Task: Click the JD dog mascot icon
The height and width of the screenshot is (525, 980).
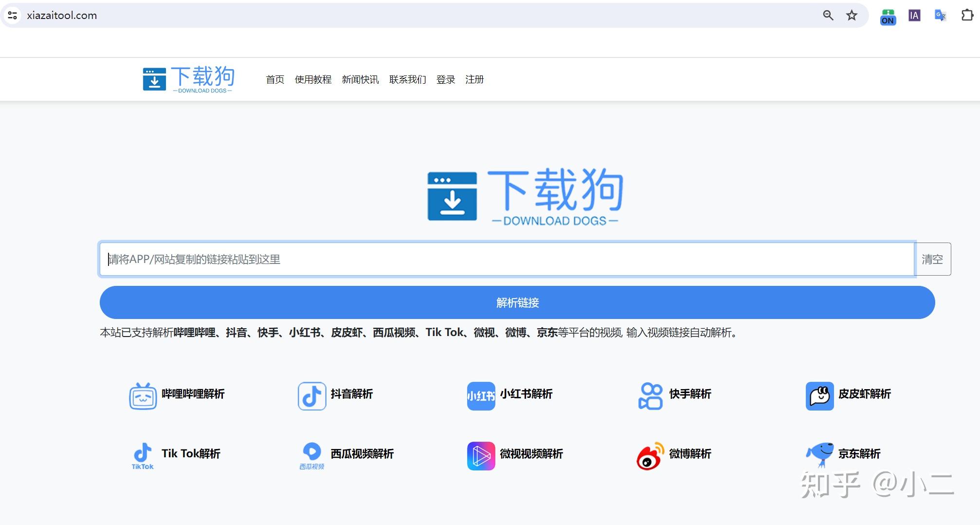Action: coord(820,455)
